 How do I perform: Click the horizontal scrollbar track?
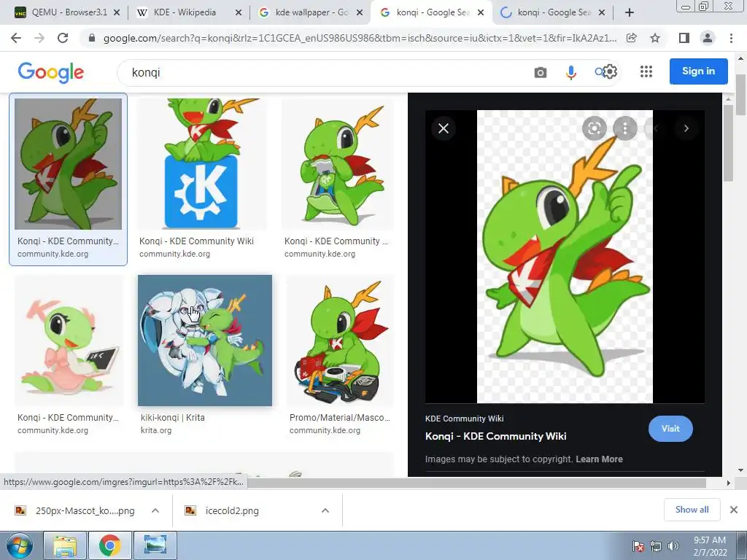click(x=476, y=483)
